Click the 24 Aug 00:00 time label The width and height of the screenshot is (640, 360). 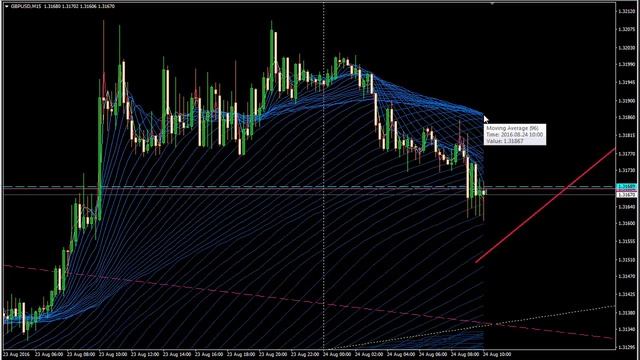(337, 354)
